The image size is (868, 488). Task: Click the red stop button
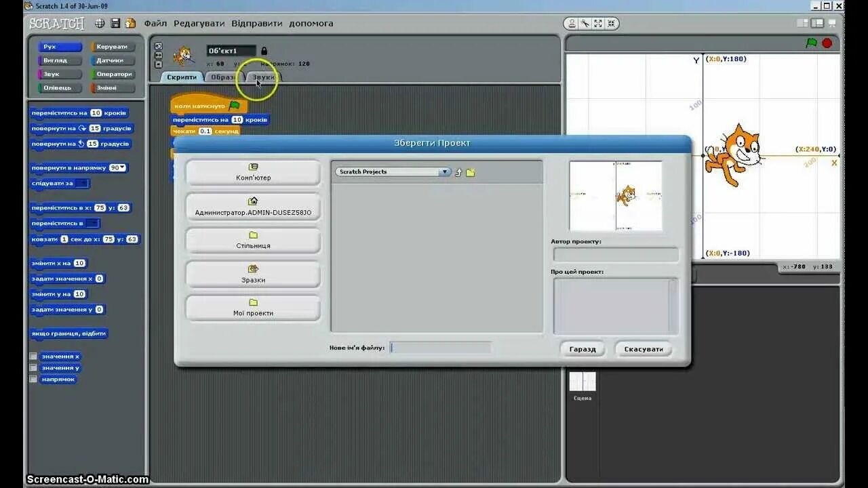827,43
